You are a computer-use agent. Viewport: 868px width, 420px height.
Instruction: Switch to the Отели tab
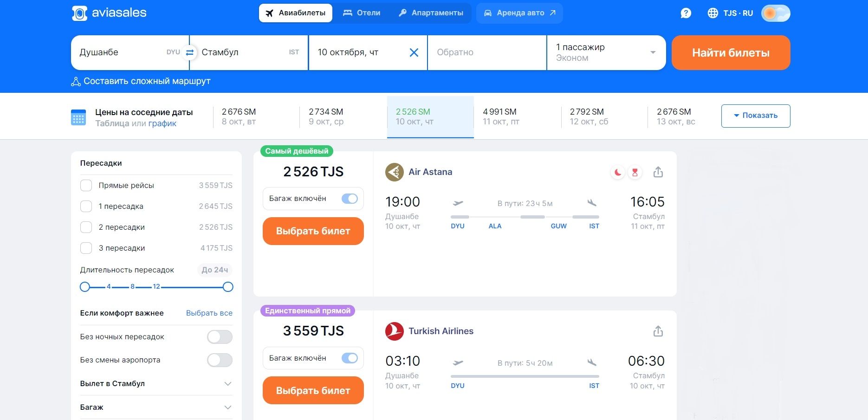tap(362, 13)
